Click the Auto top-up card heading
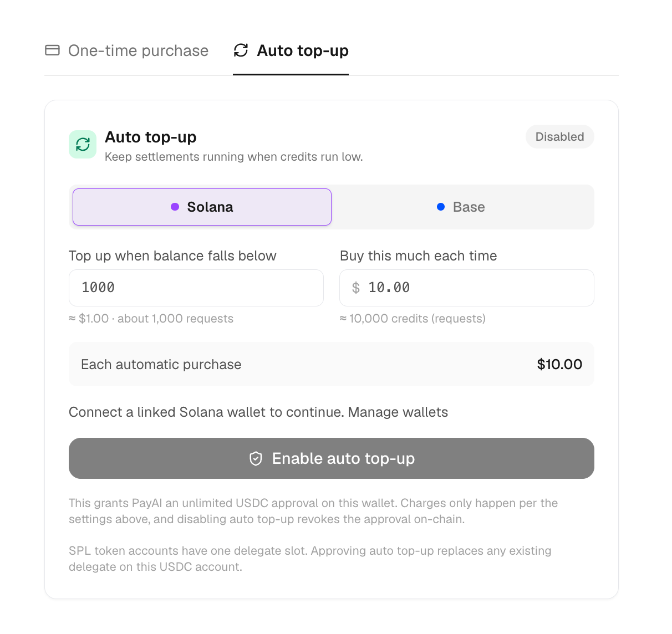Viewport: 672px width, 634px height. [x=151, y=137]
